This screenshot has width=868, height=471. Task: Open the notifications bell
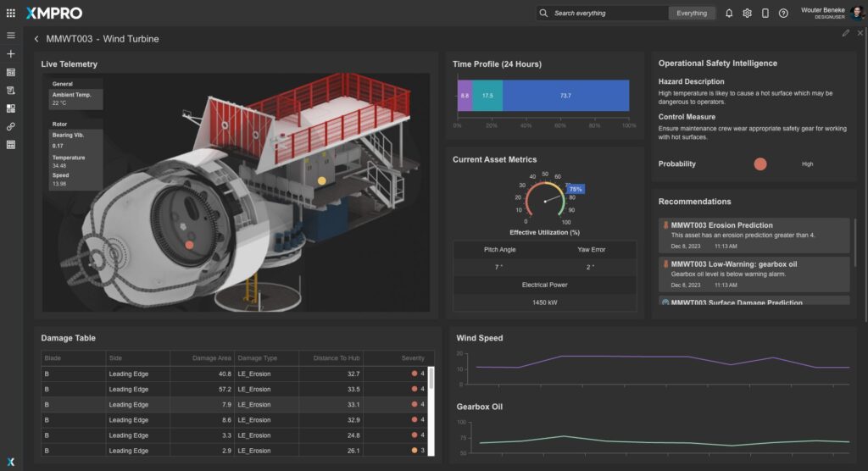pos(729,13)
